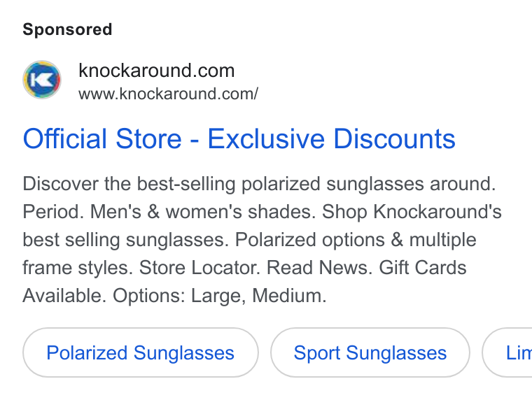The width and height of the screenshot is (532, 400).
Task: Click the Store Locator text in description
Action: click(x=199, y=267)
